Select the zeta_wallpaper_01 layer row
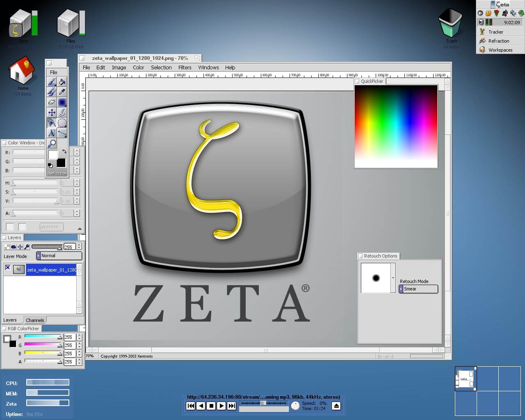 40,269
